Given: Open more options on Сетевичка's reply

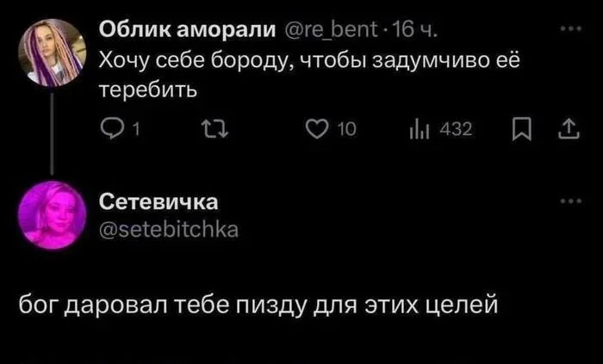Looking at the screenshot, I should click(x=569, y=201).
